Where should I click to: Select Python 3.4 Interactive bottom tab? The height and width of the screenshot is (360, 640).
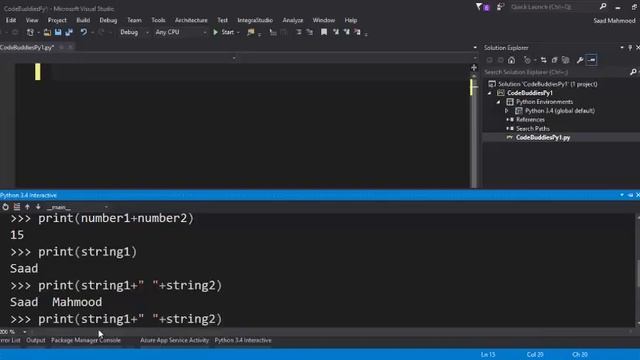click(x=243, y=340)
